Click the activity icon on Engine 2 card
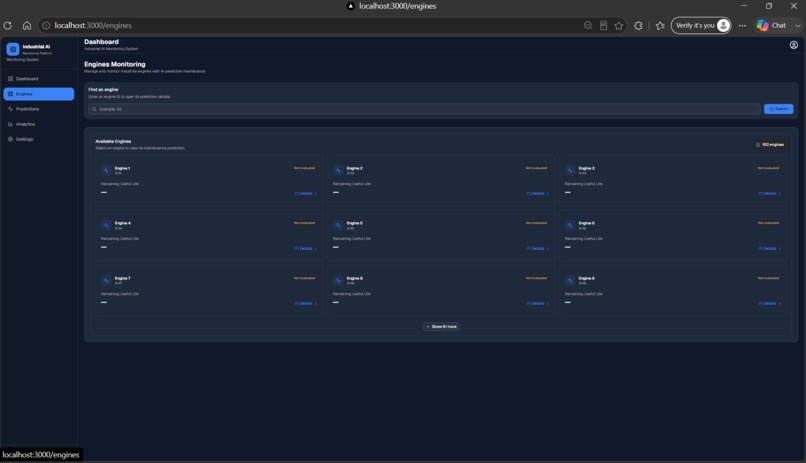 point(338,171)
